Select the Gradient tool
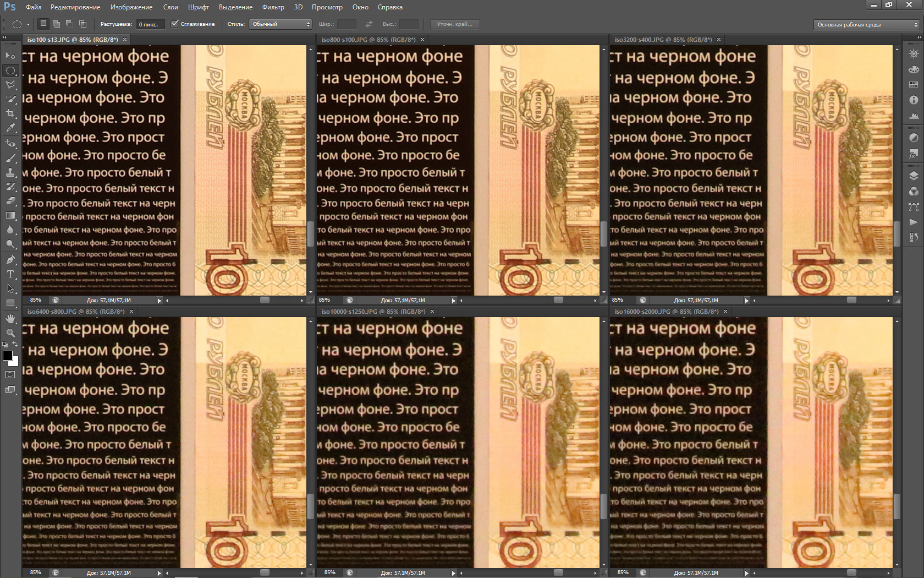This screenshot has height=578, width=924. coord(10,215)
